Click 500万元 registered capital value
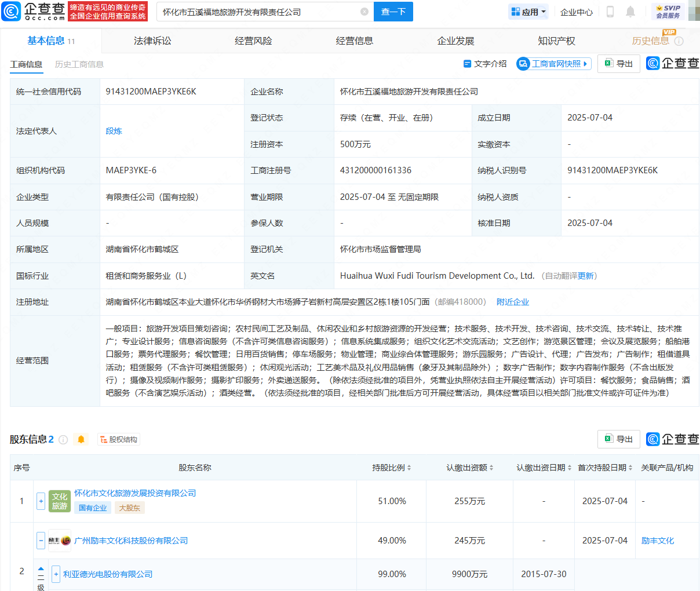The width and height of the screenshot is (700, 591). [x=355, y=144]
